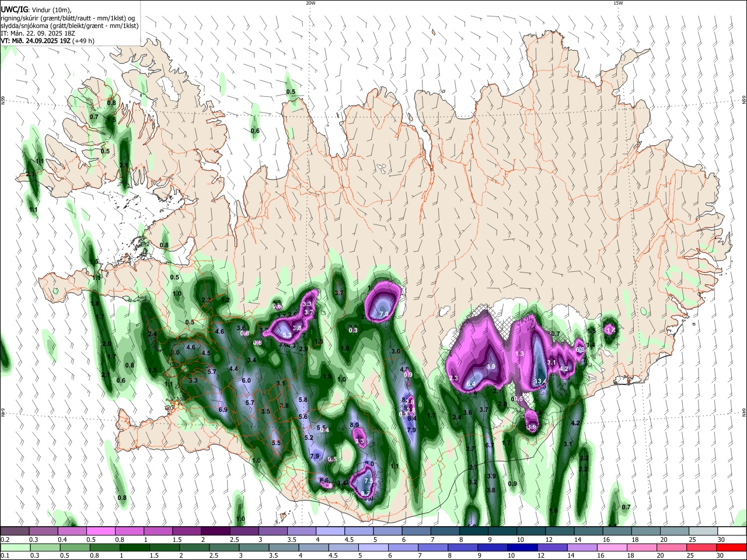Click the 'IT: Mán. 22. 09. 2025 18Z' line

tap(38, 33)
